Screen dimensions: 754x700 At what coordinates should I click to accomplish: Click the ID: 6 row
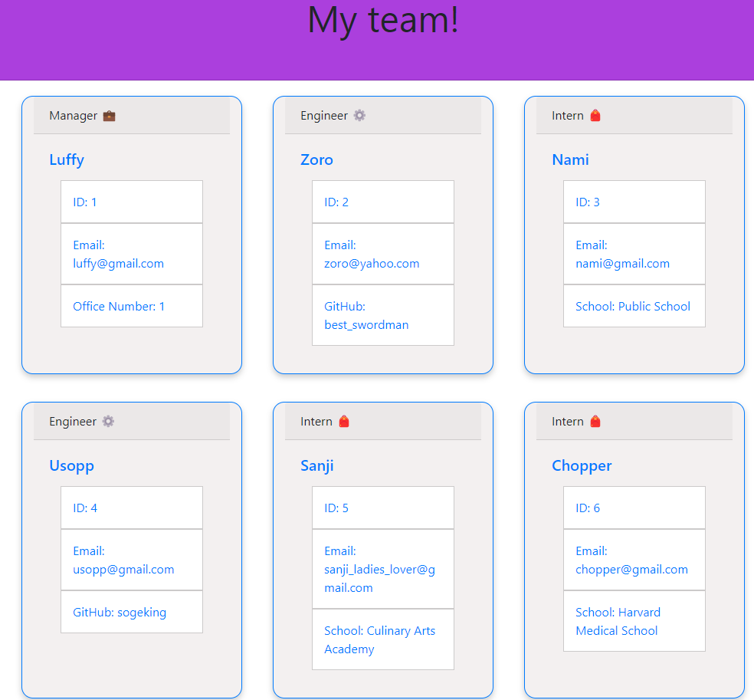coord(634,508)
